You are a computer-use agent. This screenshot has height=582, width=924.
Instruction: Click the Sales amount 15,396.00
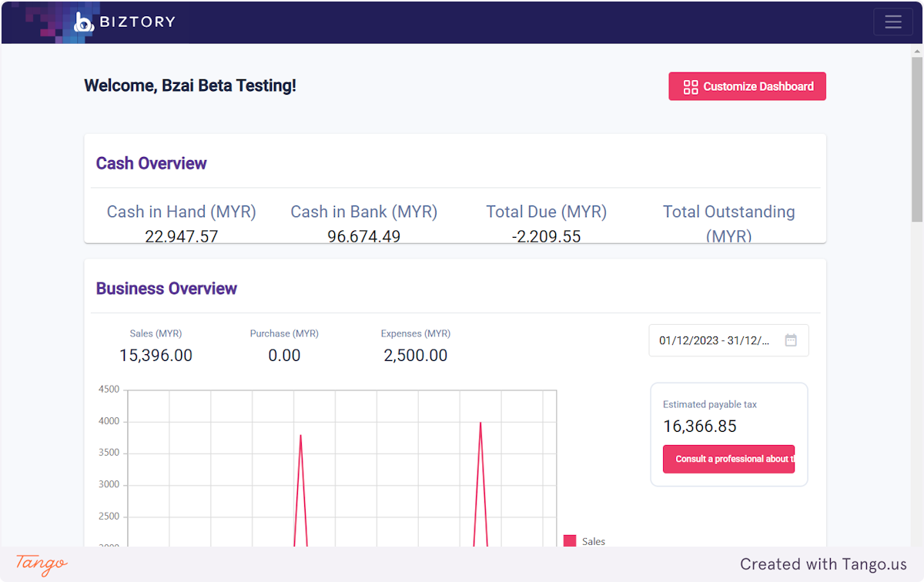click(x=156, y=356)
